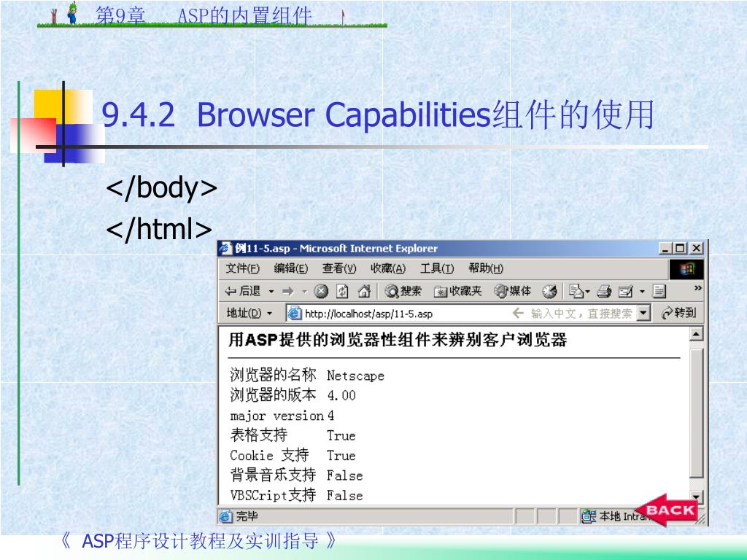Click the </body> code line
This screenshot has height=560, width=747.
(x=161, y=187)
